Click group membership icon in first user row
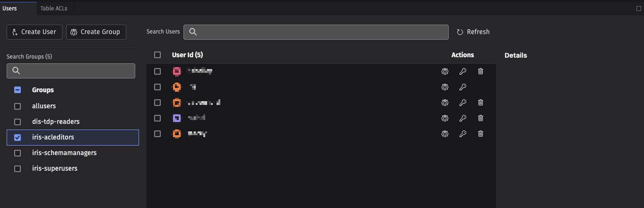This screenshot has height=208, width=644. click(444, 71)
